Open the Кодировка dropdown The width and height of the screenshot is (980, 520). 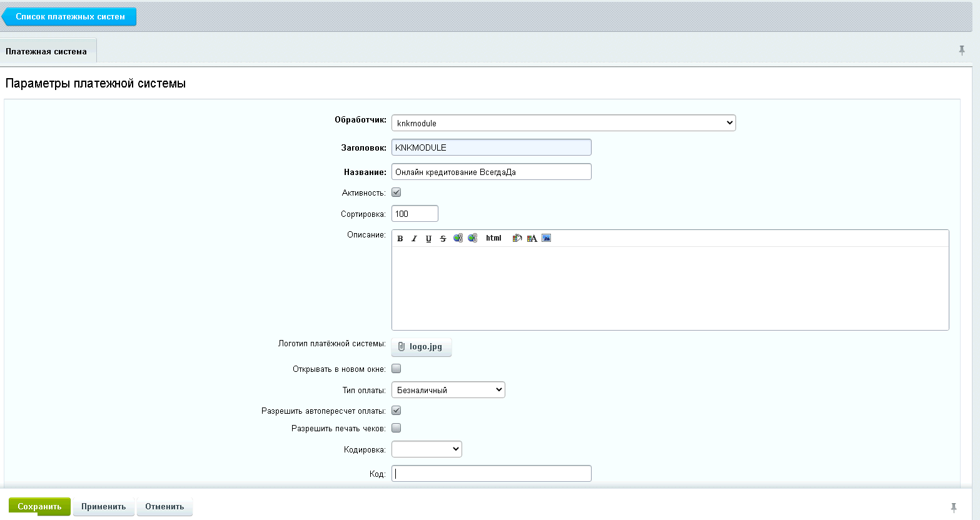pyautogui.click(x=427, y=449)
